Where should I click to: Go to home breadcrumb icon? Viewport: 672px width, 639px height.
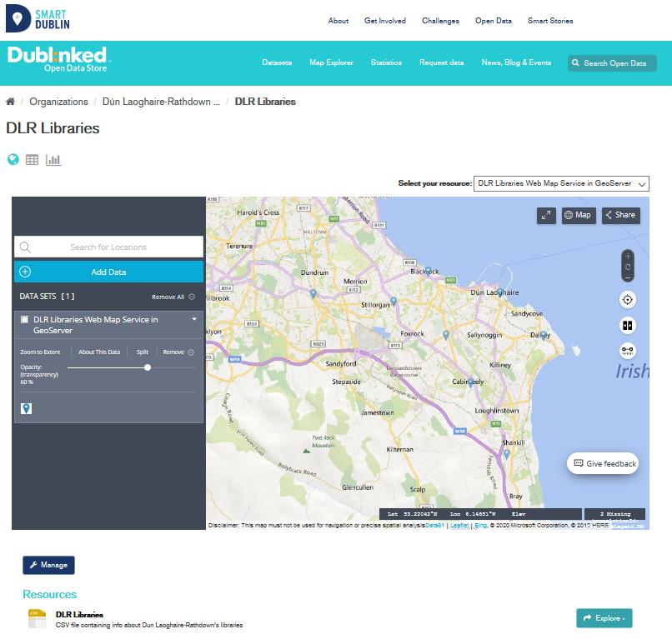click(x=11, y=102)
